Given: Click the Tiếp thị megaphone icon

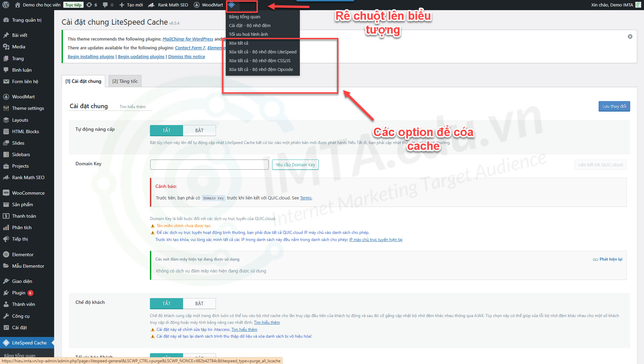Looking at the screenshot, I should 6,239.
